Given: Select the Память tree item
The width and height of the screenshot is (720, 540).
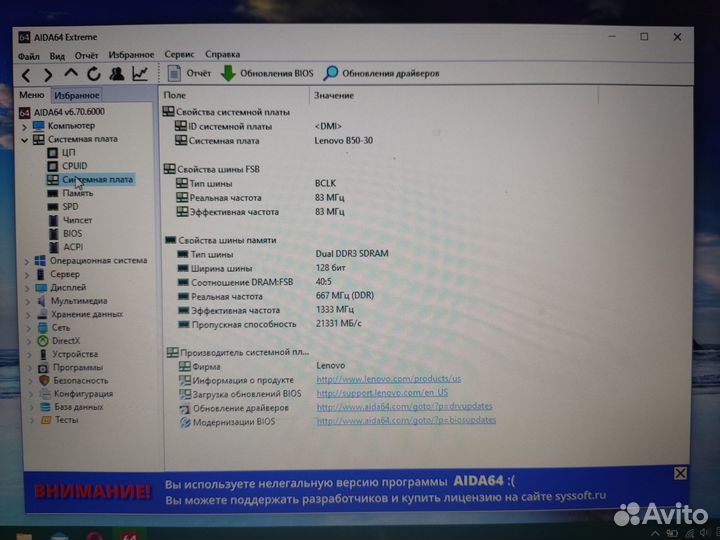Looking at the screenshot, I should (x=78, y=193).
